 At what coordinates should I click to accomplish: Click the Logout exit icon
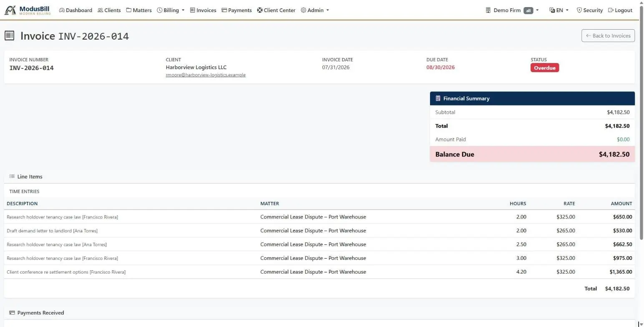tap(611, 10)
